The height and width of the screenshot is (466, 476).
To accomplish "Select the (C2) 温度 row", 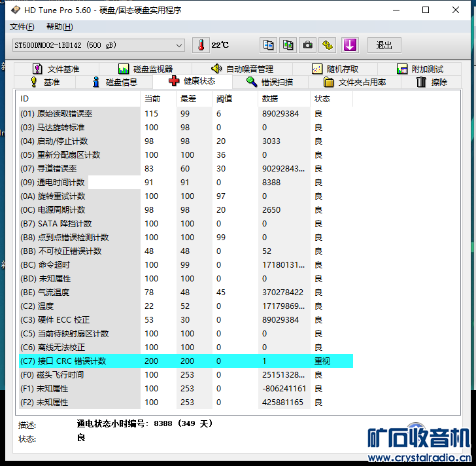I will pyautogui.click(x=186, y=306).
